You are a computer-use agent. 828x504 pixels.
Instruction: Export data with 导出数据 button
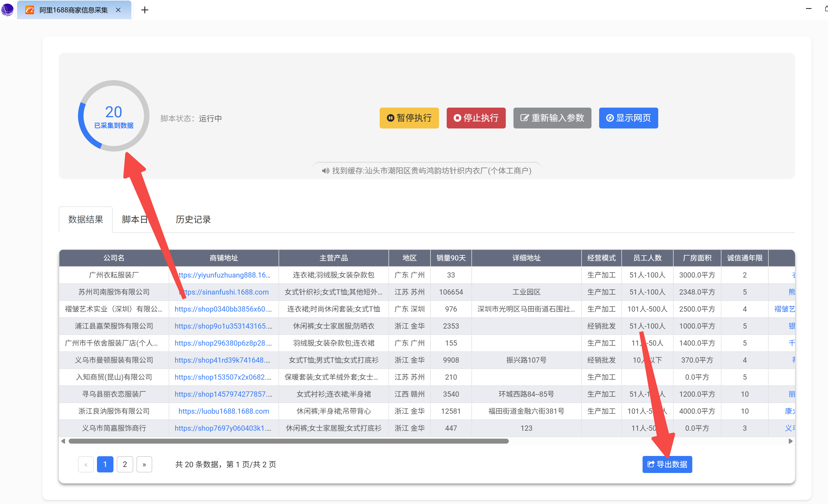click(667, 464)
